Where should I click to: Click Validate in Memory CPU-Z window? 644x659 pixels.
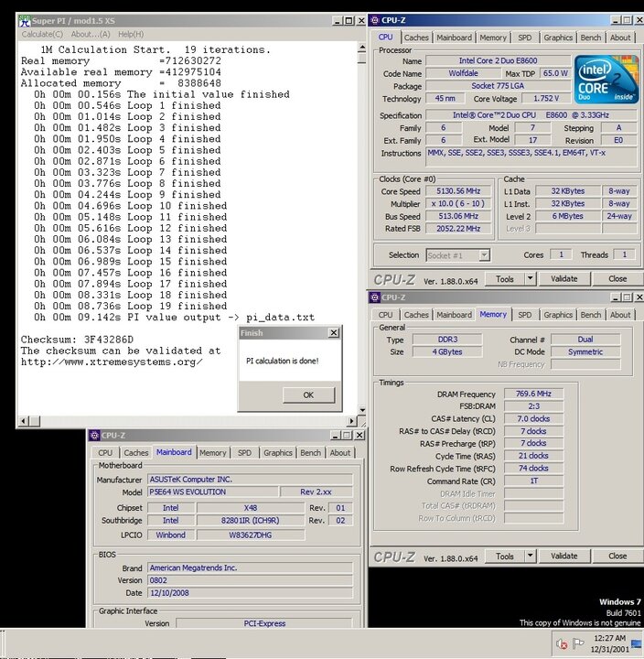point(564,556)
